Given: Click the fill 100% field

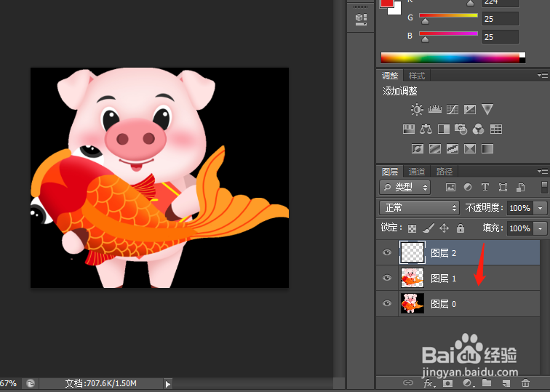Looking at the screenshot, I should tap(520, 228).
